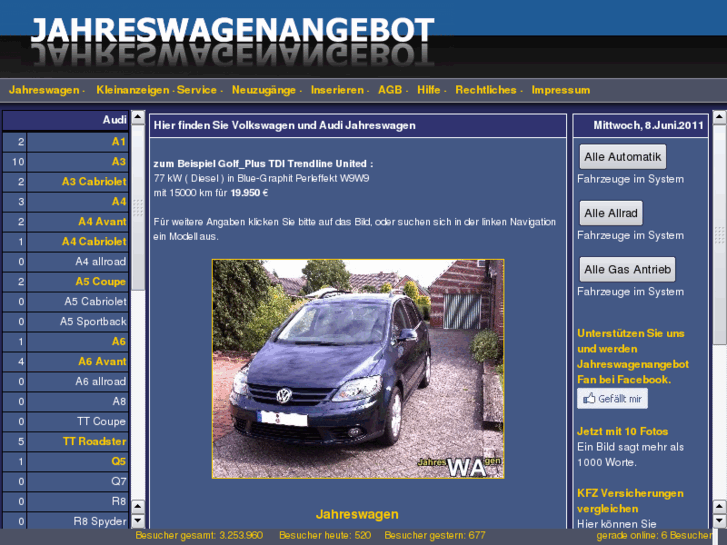Screen dimensions: 727x545
Task: Open the Impressum page
Action: pos(561,90)
